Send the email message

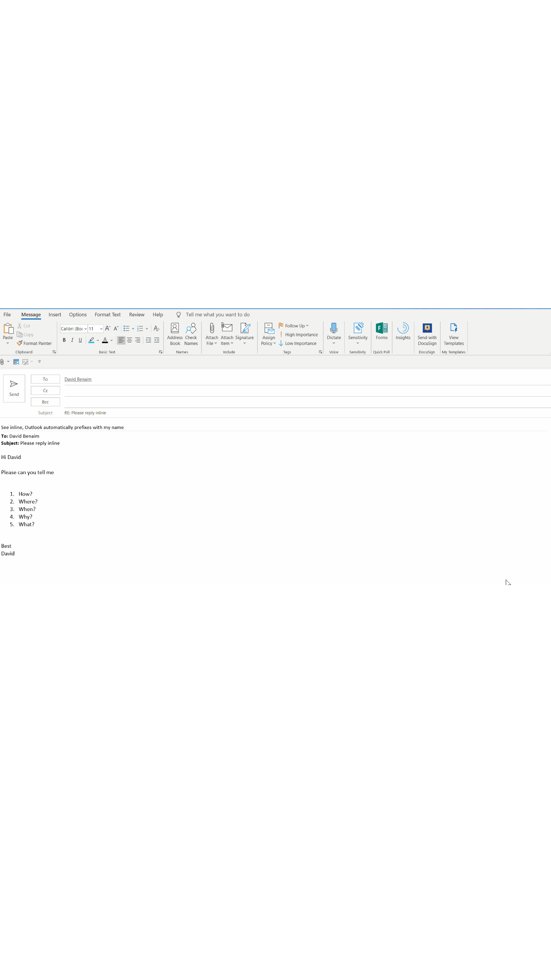[x=14, y=388]
